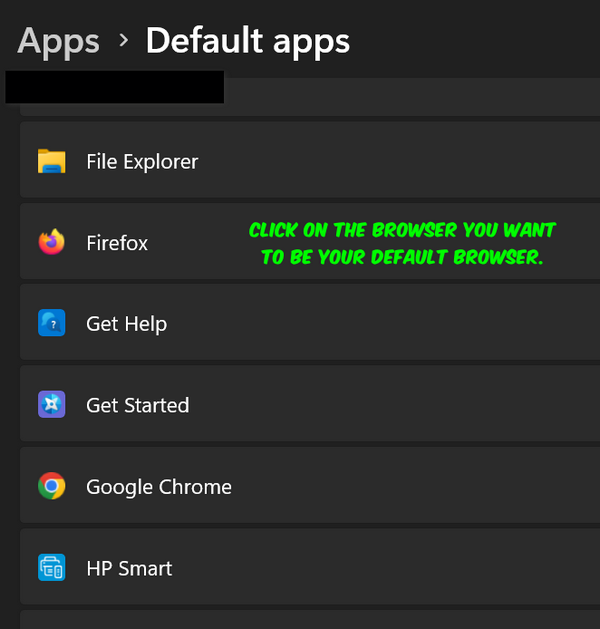This screenshot has width=600, height=629.
Task: Click the black redacted box under Apps
Action: [x=115, y=87]
